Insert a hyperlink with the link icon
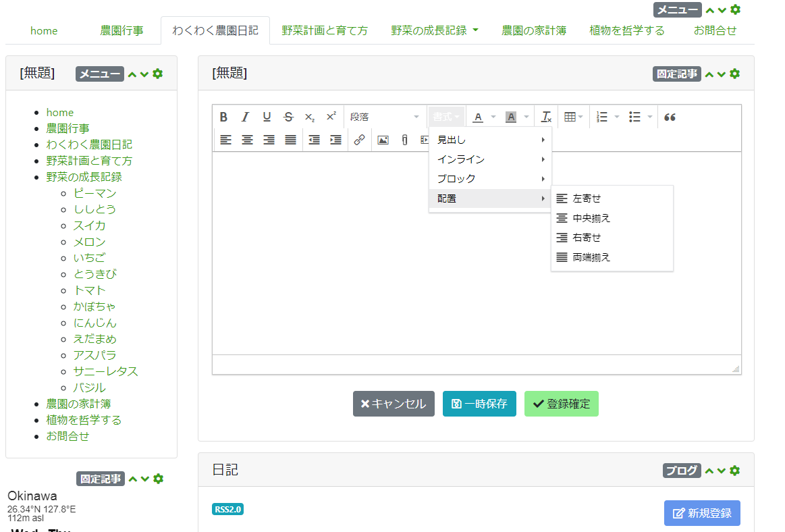This screenshot has width=785, height=532. click(359, 140)
